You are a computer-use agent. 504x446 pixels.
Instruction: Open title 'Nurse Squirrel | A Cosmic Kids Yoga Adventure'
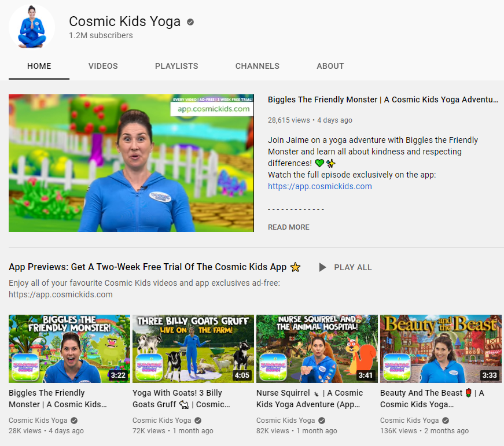click(310, 399)
